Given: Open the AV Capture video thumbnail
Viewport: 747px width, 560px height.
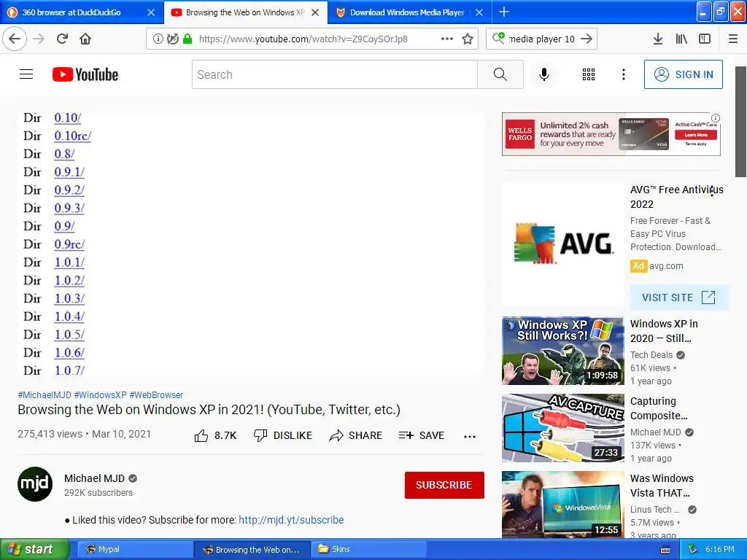Looking at the screenshot, I should tap(562, 428).
